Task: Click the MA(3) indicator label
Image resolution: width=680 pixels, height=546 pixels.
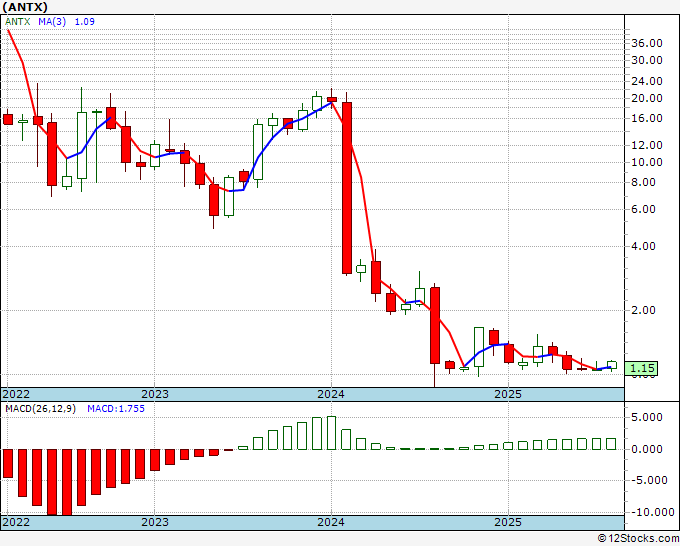Action: tap(52, 22)
